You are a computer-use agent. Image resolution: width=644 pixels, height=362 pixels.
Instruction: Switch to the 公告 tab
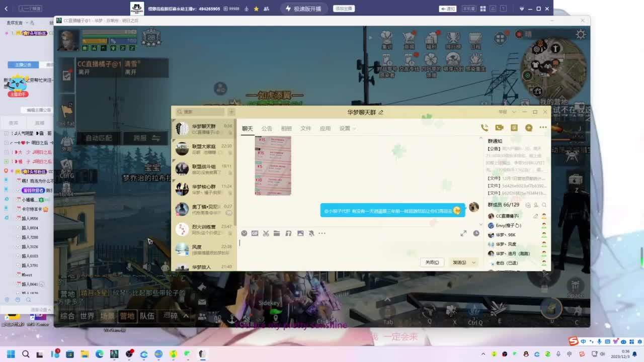point(267,129)
